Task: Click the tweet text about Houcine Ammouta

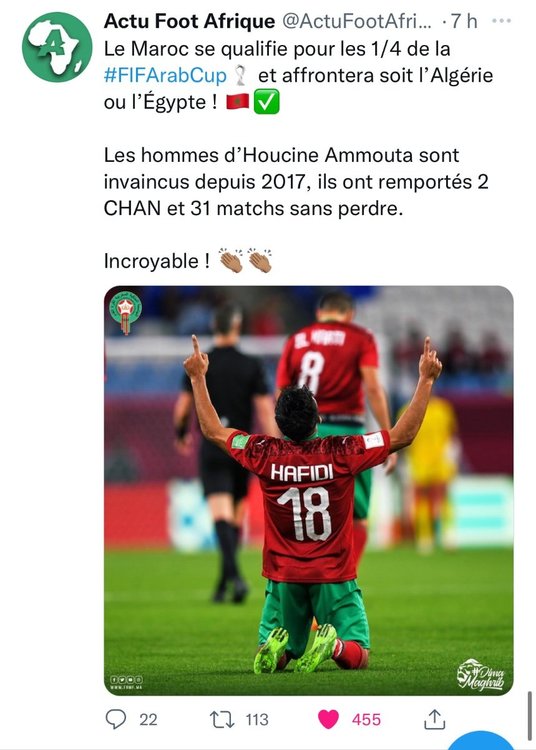Action: click(296, 182)
